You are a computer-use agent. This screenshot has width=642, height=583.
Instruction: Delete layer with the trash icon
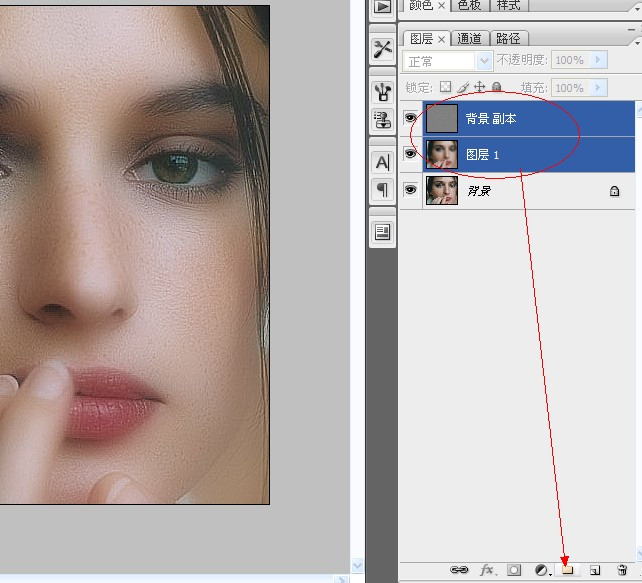pyautogui.click(x=621, y=570)
